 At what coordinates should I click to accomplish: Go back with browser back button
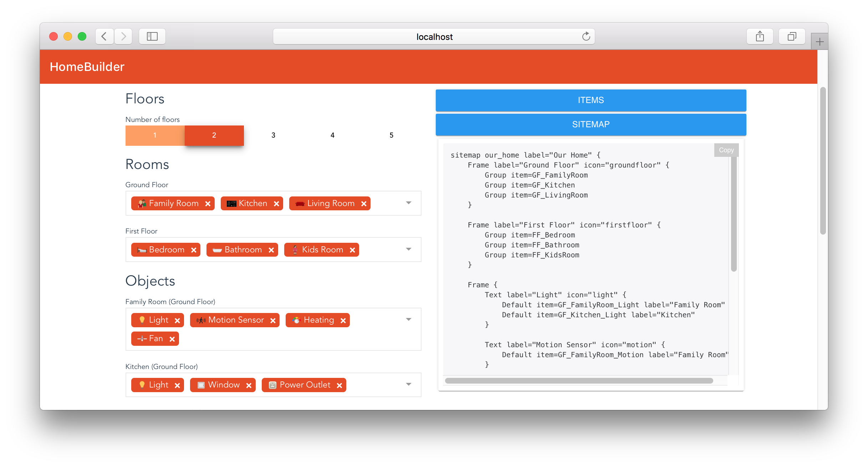click(104, 36)
